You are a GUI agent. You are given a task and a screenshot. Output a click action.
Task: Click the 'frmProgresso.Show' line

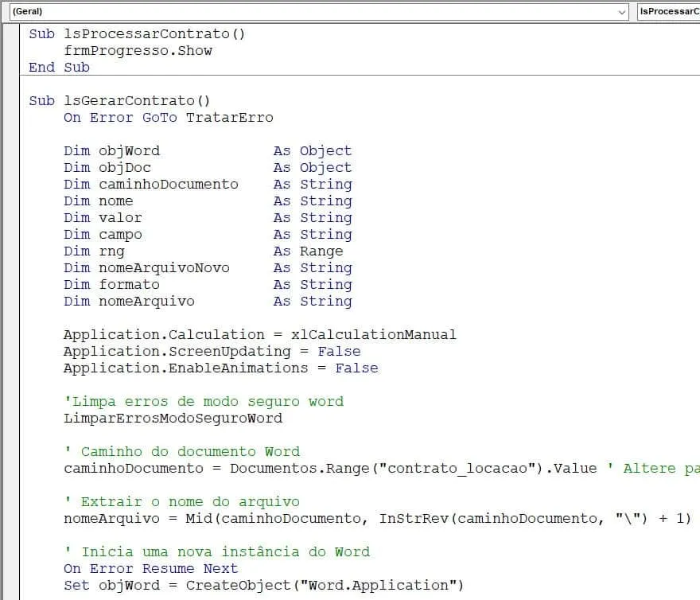(x=138, y=50)
